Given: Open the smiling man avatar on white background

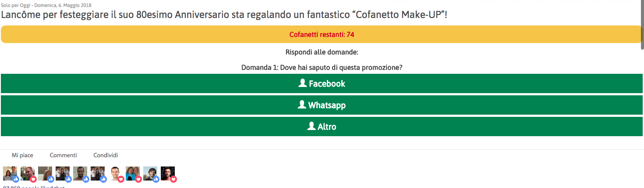Looking at the screenshot, I should 115,173.
